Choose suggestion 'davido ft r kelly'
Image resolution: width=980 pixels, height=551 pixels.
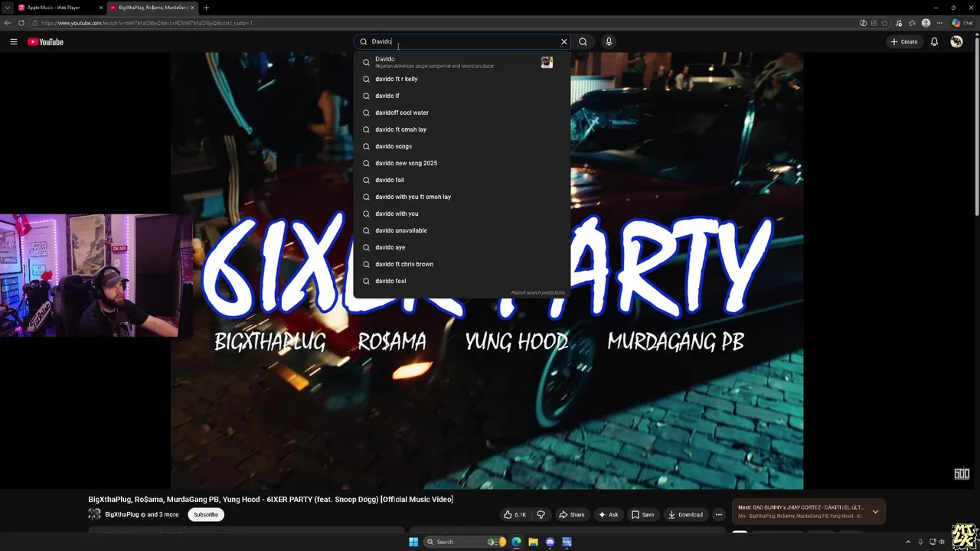click(462, 79)
